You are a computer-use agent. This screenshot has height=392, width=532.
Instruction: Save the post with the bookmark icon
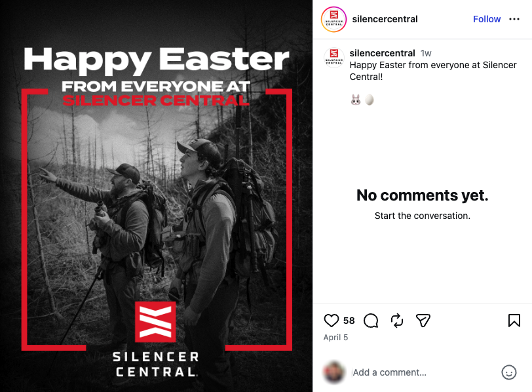coord(514,321)
